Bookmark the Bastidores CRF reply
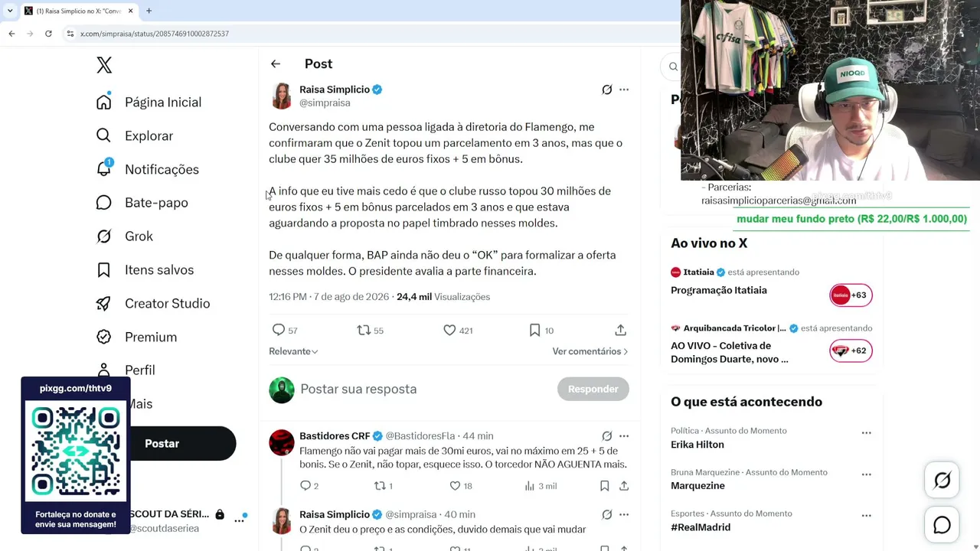The height and width of the screenshot is (551, 980). point(604,486)
